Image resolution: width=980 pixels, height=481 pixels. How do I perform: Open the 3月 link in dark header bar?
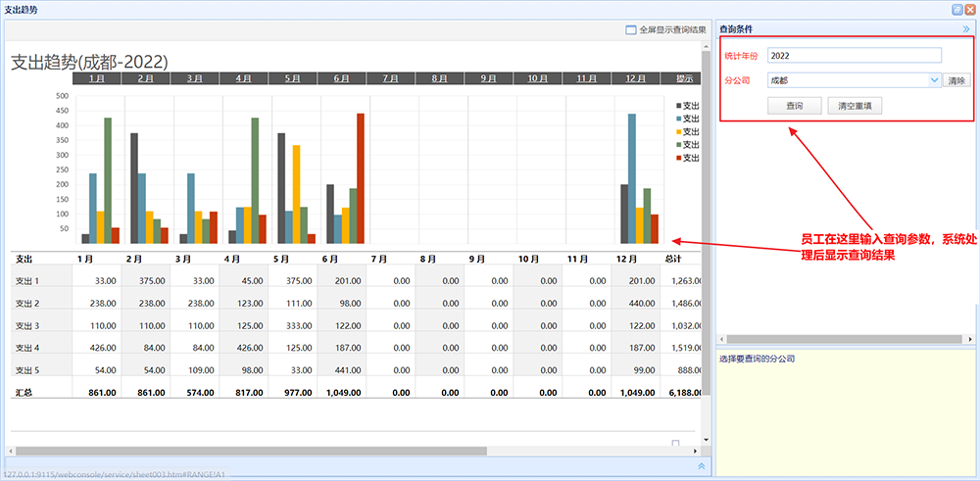[194, 78]
